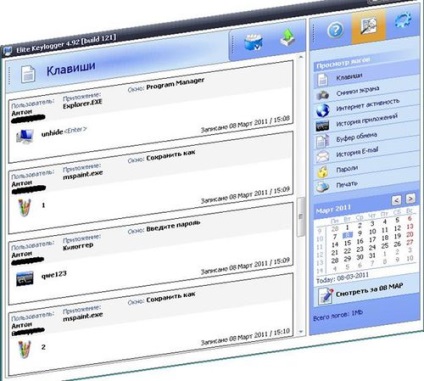Screen dimensions: 424x381
Task: Click the console icon beside qwe123
Action: click(25, 279)
